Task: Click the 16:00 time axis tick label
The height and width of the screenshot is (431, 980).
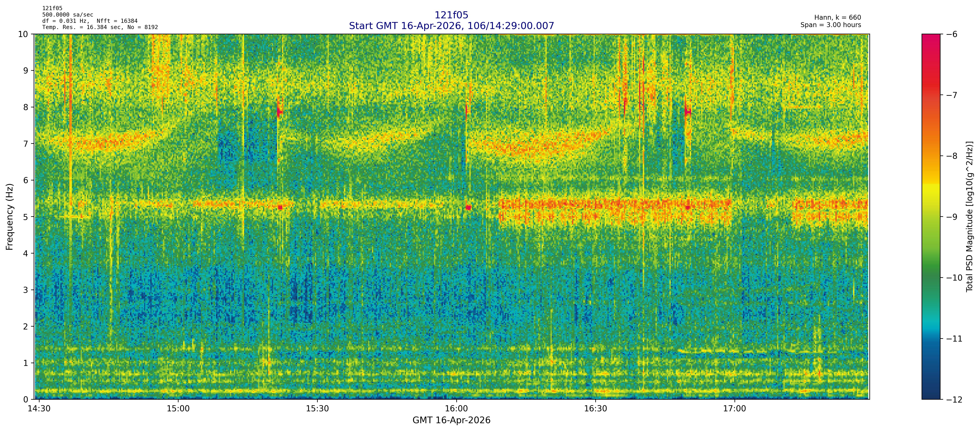Action: point(456,409)
